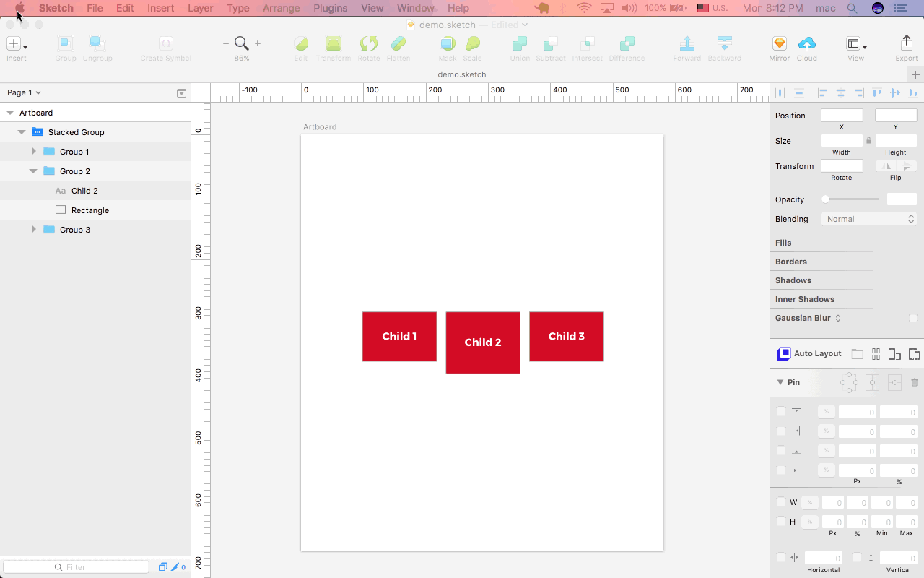This screenshot has width=924, height=578.
Task: Enable the H height constraint checkbox
Action: pyautogui.click(x=781, y=522)
